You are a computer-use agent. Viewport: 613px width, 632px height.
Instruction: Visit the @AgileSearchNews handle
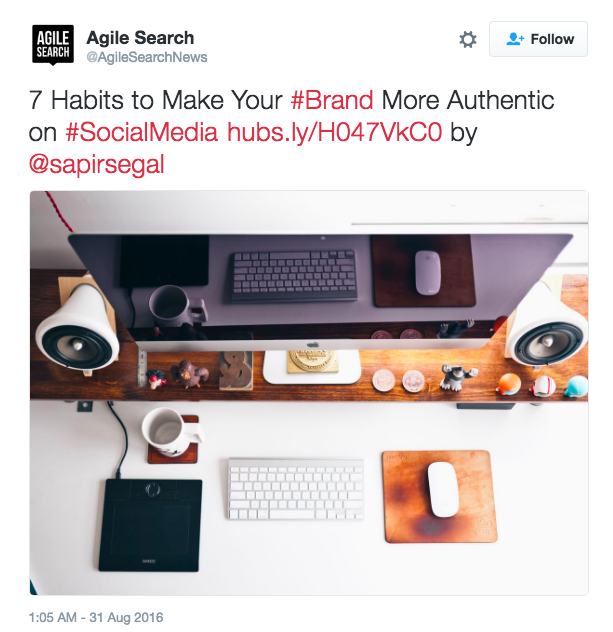(147, 57)
